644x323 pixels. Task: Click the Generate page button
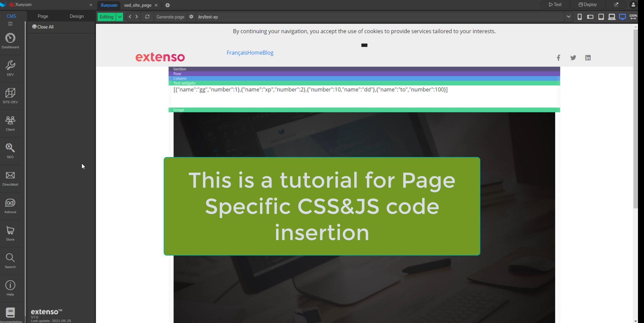pyautogui.click(x=170, y=17)
